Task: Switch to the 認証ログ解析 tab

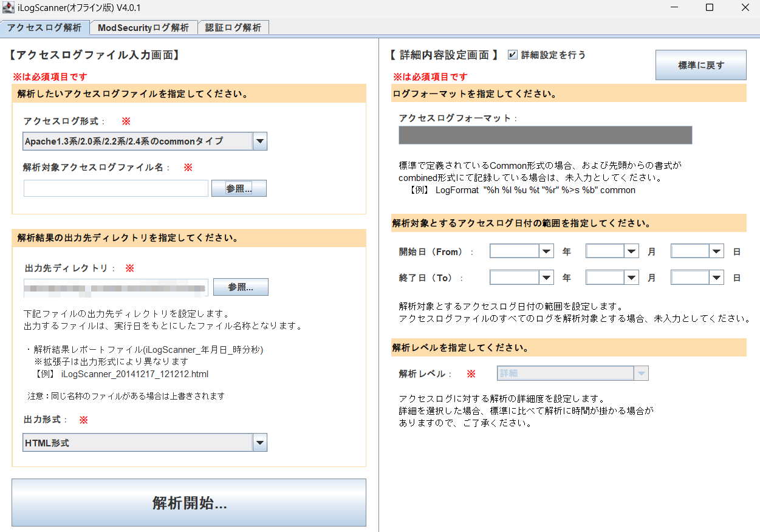Action: tap(233, 28)
